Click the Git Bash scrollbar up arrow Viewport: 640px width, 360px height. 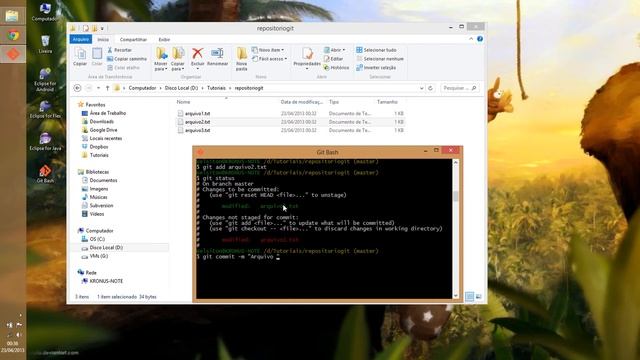pyautogui.click(x=456, y=162)
